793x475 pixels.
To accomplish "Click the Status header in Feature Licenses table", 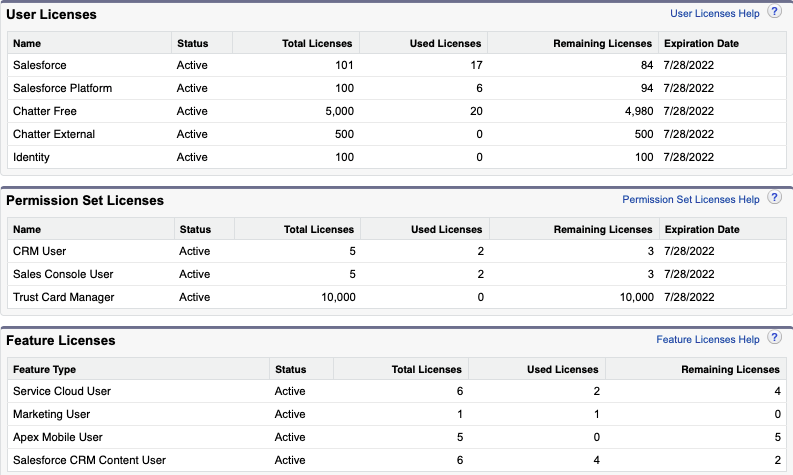I will pos(290,370).
